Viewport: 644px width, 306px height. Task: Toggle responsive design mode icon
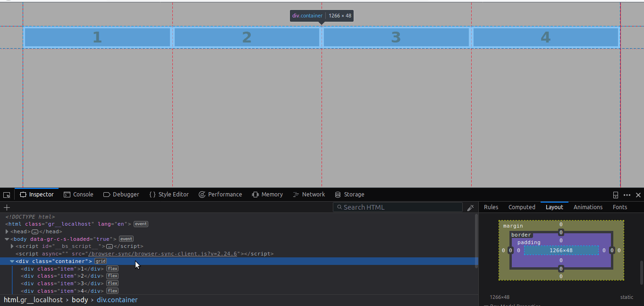[616, 195]
